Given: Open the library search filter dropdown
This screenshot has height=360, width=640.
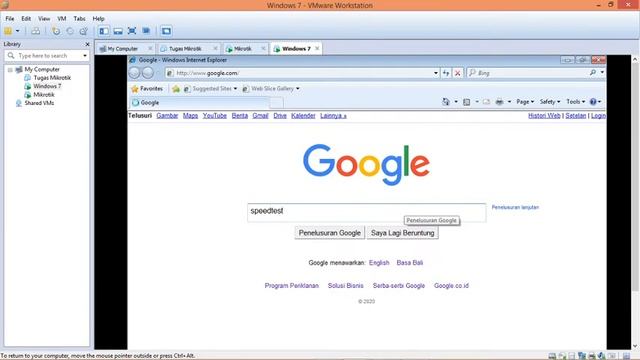Looking at the screenshot, I should [x=85, y=56].
